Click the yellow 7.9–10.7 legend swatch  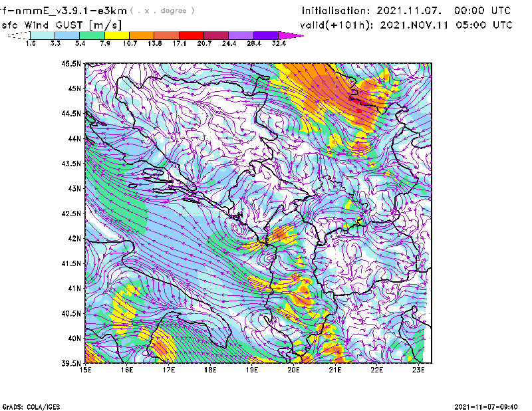117,35
